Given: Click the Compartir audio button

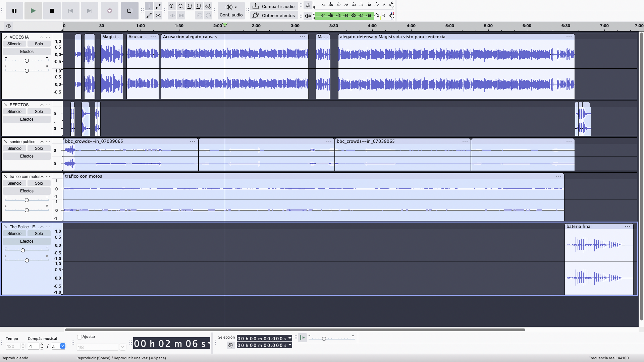Looking at the screenshot, I should click(274, 6).
